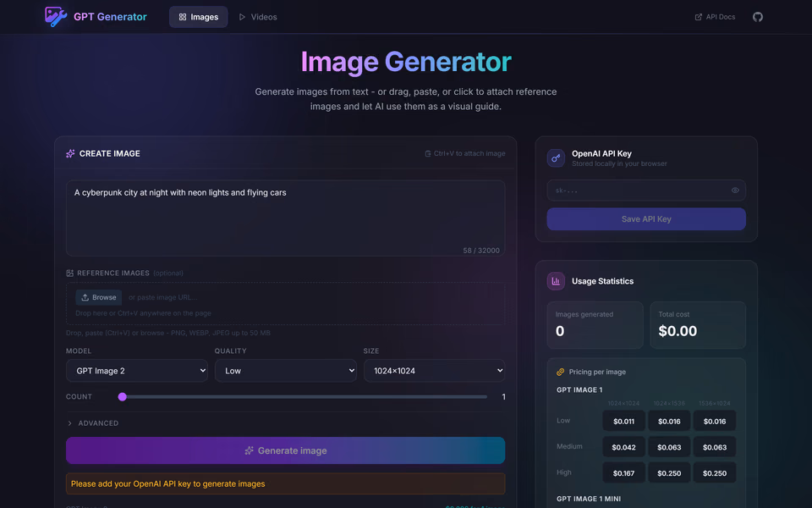Click the Stored locally in your browser note
The height and width of the screenshot is (508, 812).
tap(619, 163)
